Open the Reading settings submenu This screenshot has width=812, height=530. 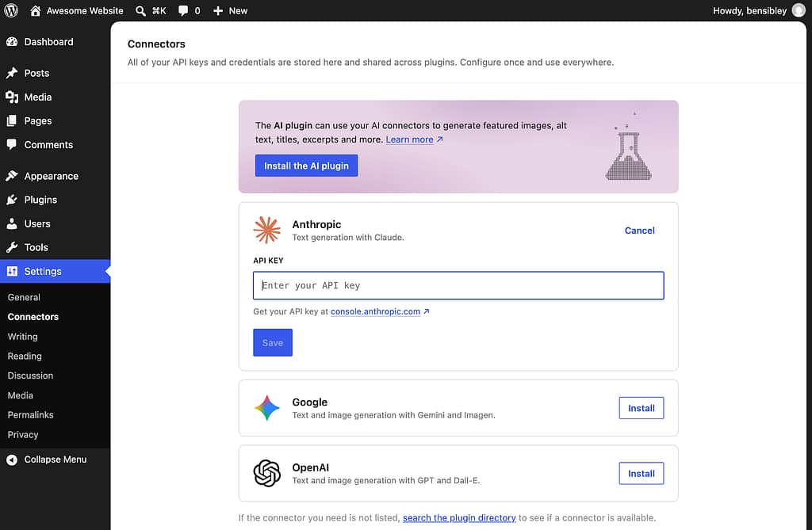(x=25, y=356)
